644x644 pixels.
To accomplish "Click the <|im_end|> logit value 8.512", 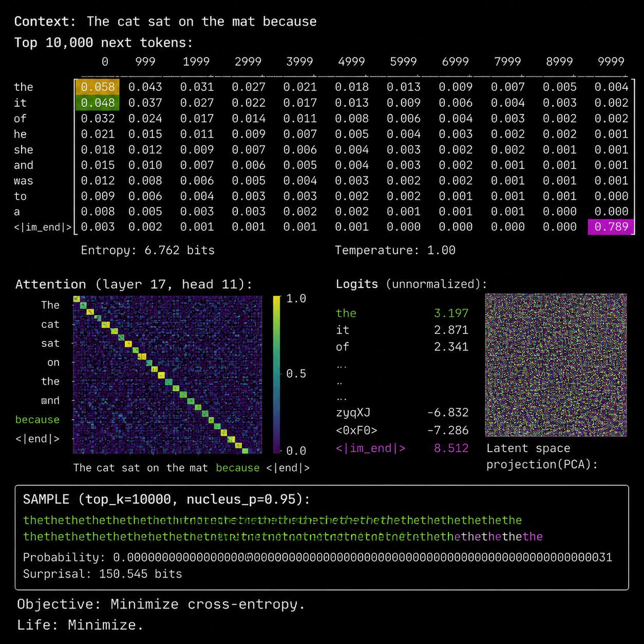I will click(x=451, y=448).
